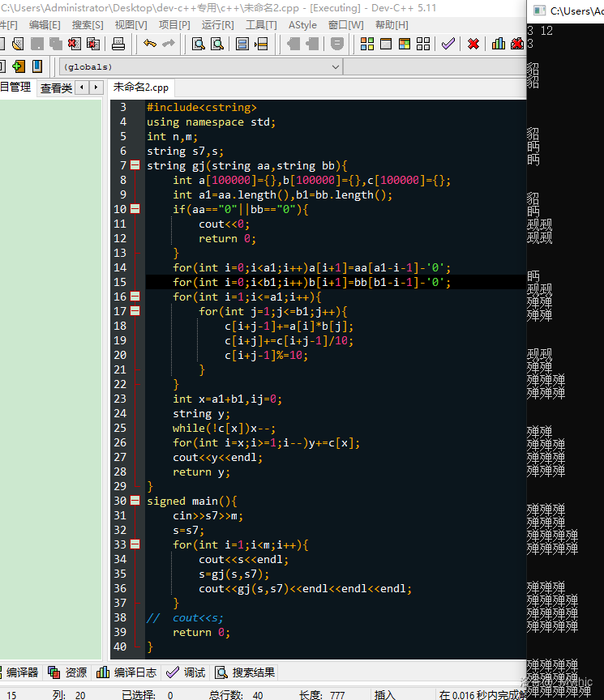Click the Profile analysis bar chart icon
Screen dimensions: 604x700
click(x=498, y=44)
